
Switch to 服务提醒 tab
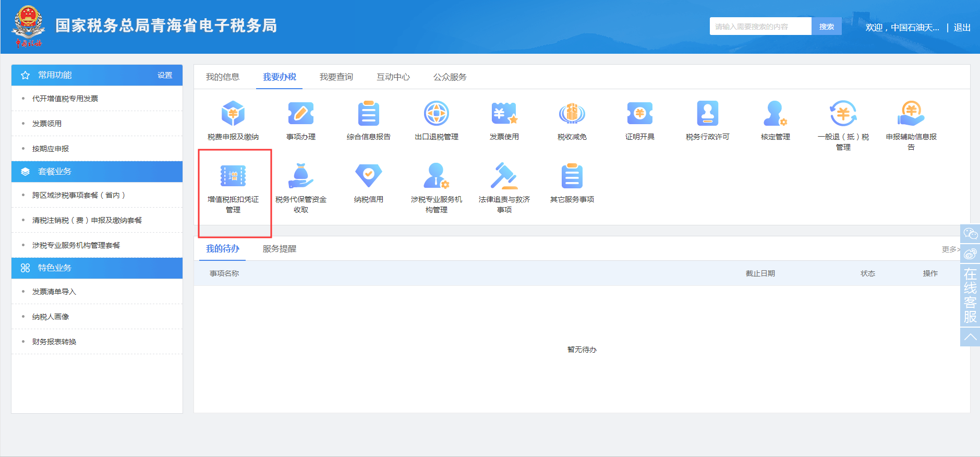tap(280, 249)
